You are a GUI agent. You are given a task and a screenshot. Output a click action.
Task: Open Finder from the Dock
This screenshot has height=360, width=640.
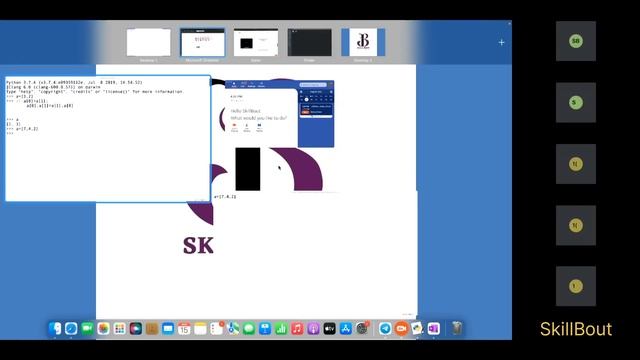(x=55, y=328)
